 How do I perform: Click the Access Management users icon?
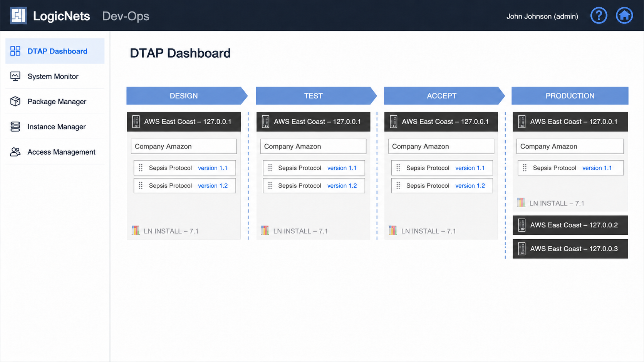click(x=15, y=152)
